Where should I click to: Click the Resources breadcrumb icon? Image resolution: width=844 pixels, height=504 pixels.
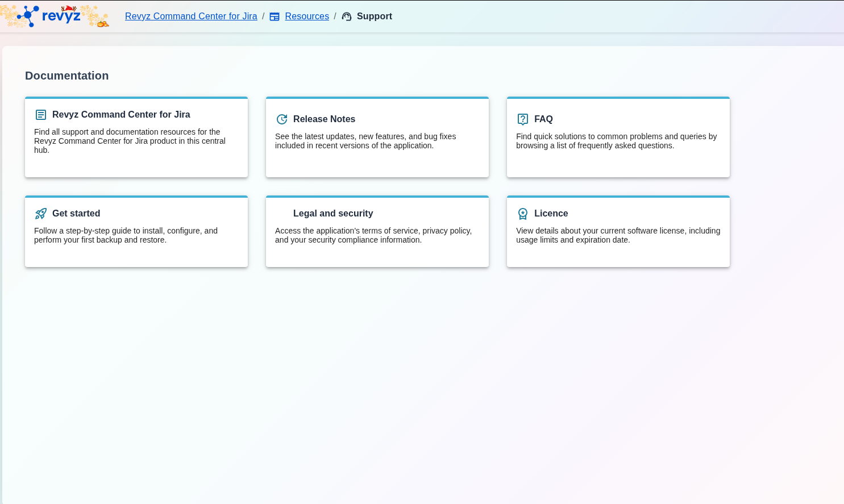(x=275, y=16)
